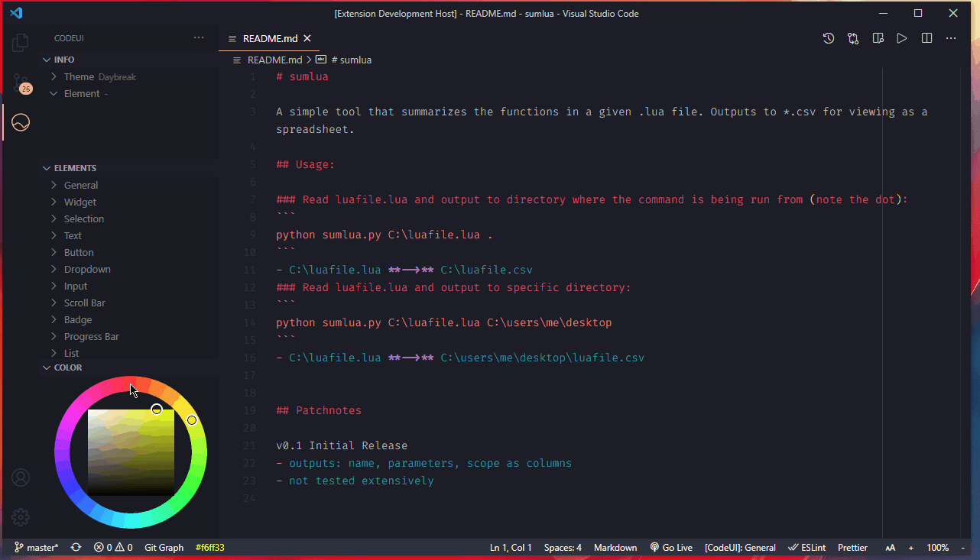Click the hue ring handle on color wheel
The image size is (980, 560).
click(x=192, y=420)
